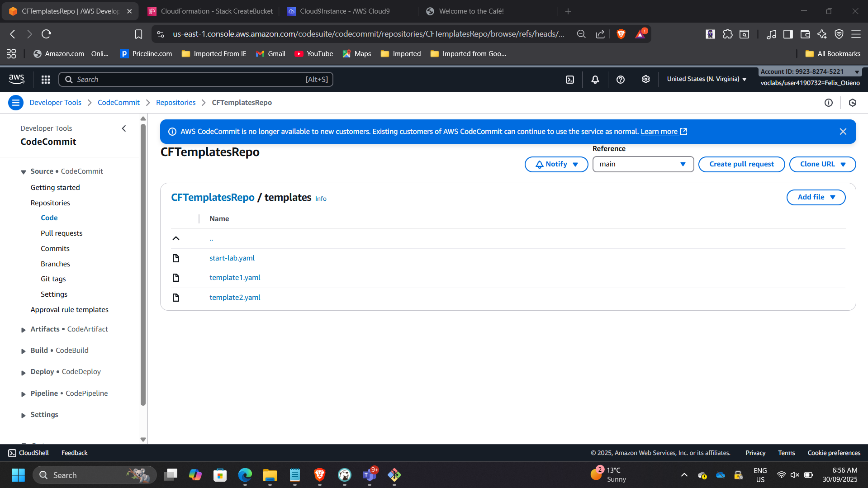Open the main branch Reference dropdown
The image size is (868, 488).
point(642,164)
